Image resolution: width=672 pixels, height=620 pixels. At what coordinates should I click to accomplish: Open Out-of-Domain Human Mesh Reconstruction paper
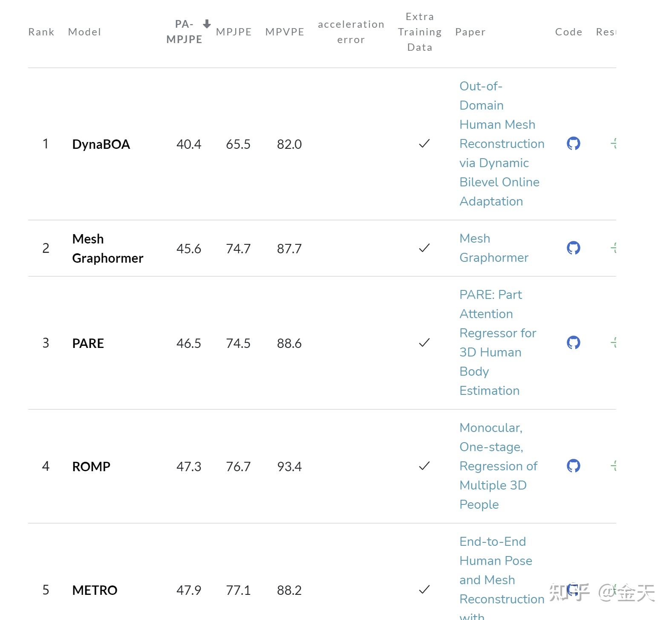click(502, 144)
